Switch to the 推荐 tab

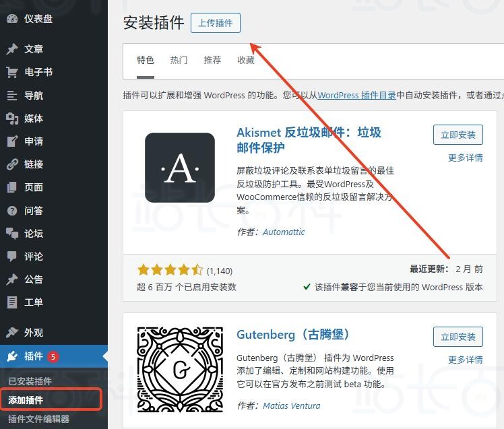(212, 60)
